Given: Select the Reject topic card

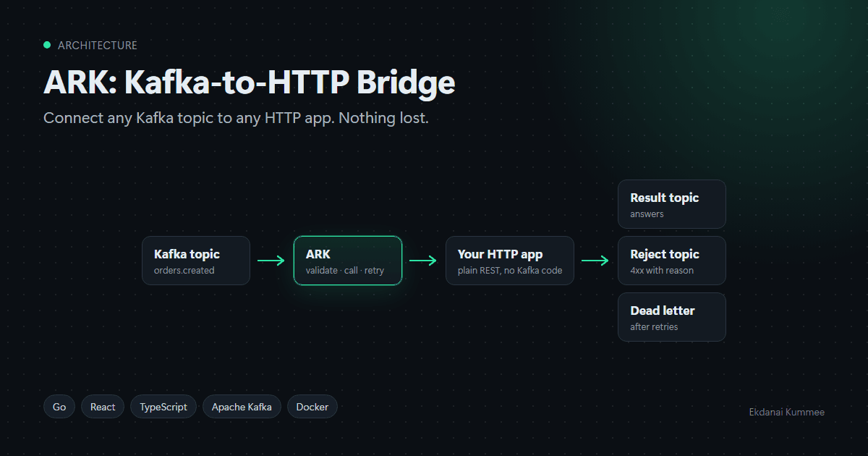Looking at the screenshot, I should click(x=672, y=261).
